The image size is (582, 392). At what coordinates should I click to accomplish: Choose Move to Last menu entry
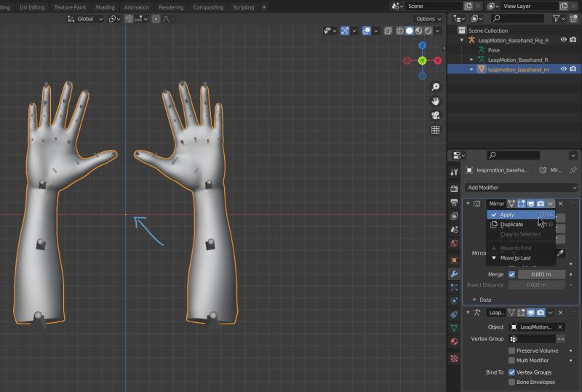coord(521,257)
